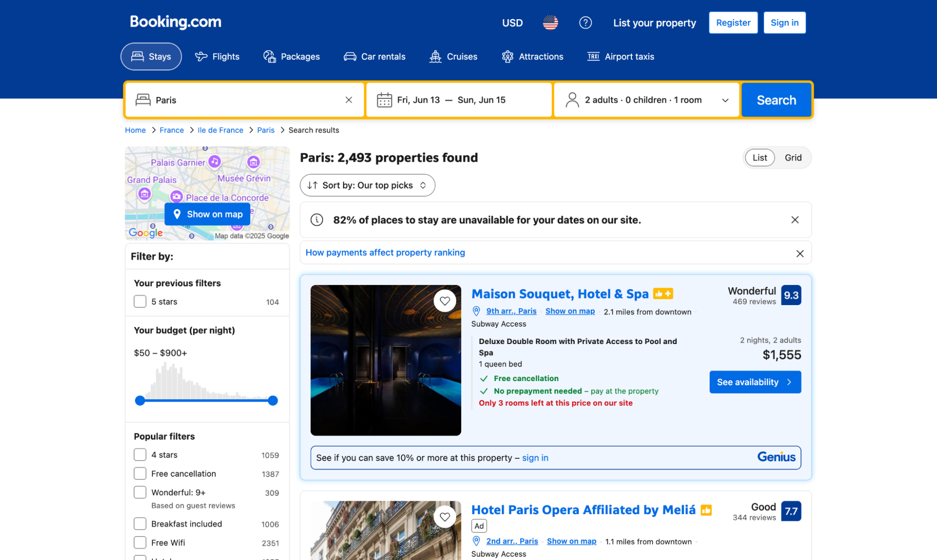This screenshot has width=937, height=560.
Task: Click the Genius logo in savings banner
Action: 776,457
